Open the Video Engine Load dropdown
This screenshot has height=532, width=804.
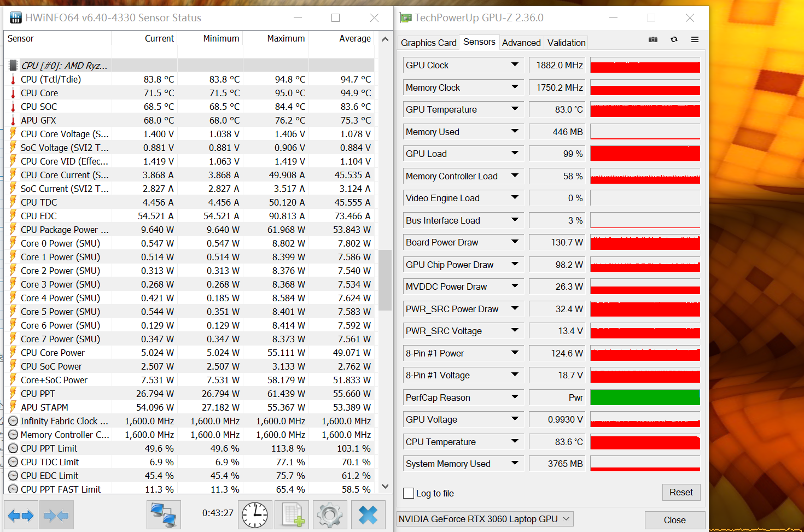pos(515,198)
